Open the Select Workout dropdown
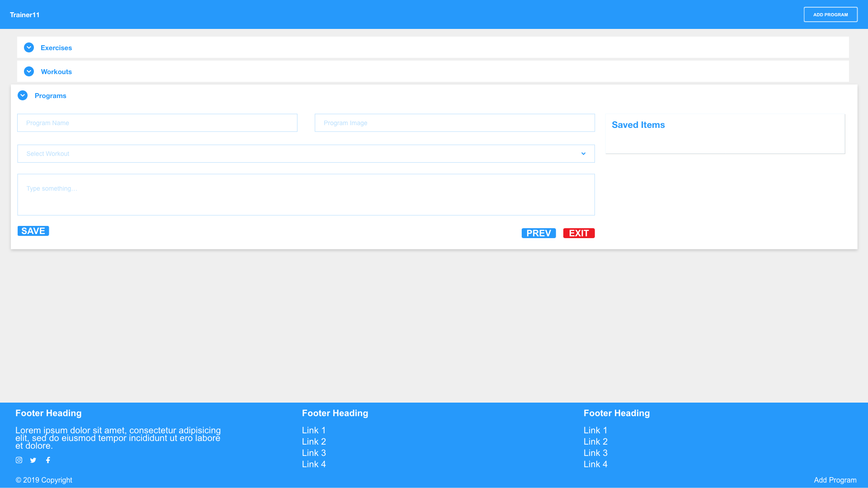 (x=306, y=154)
